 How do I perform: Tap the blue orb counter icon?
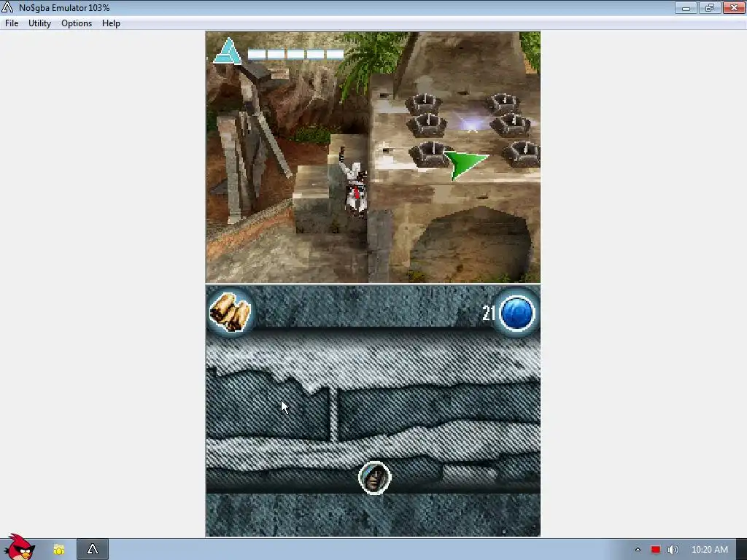coord(518,313)
